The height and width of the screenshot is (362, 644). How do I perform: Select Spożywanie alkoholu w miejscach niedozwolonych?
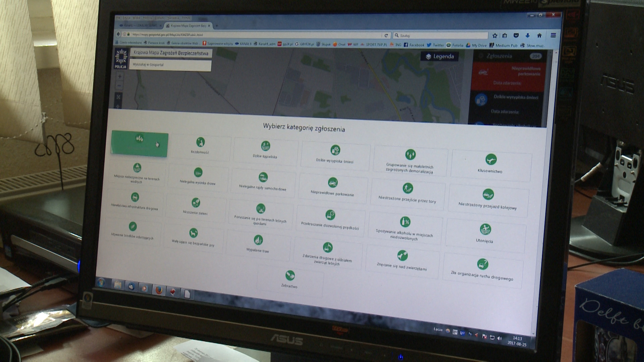[405, 228]
